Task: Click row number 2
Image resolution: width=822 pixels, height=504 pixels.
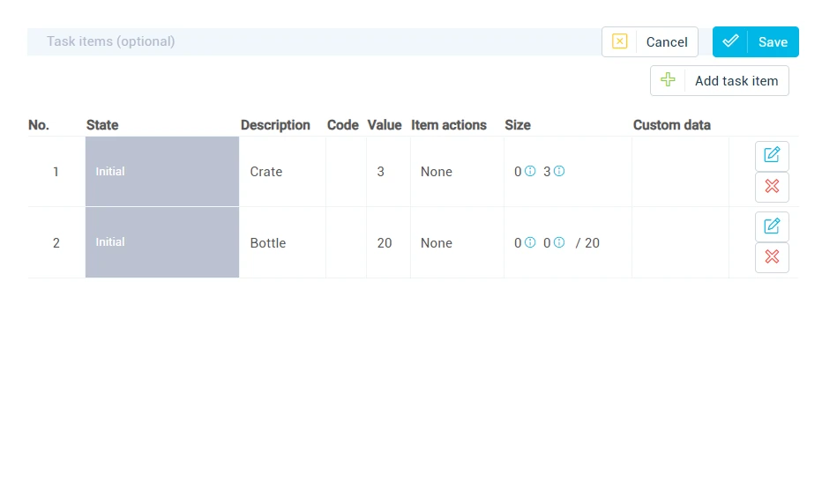Action: pos(56,243)
